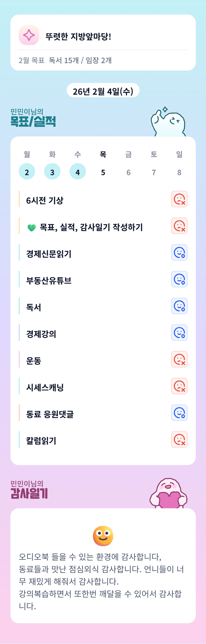206x644 pixels.
Task: Click the pink sparkle star icon
Action: pyautogui.click(x=29, y=35)
